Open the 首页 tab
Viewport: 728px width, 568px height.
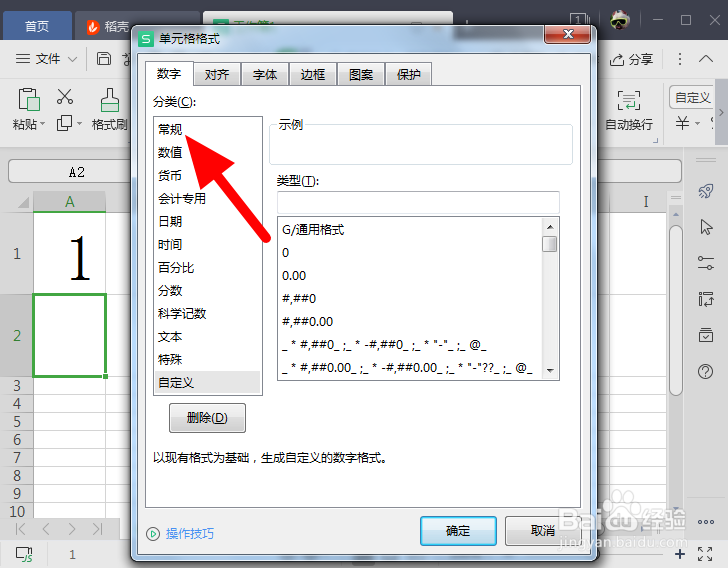click(37, 26)
